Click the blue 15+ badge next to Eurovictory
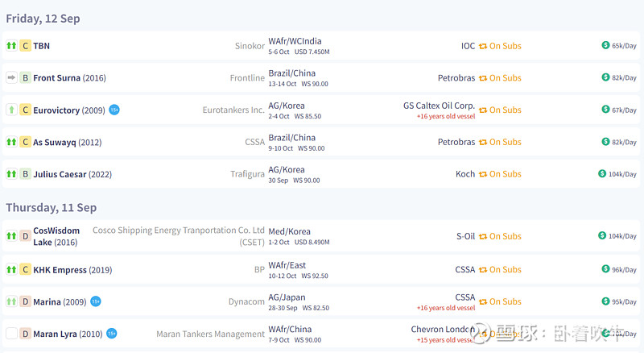 pos(114,110)
